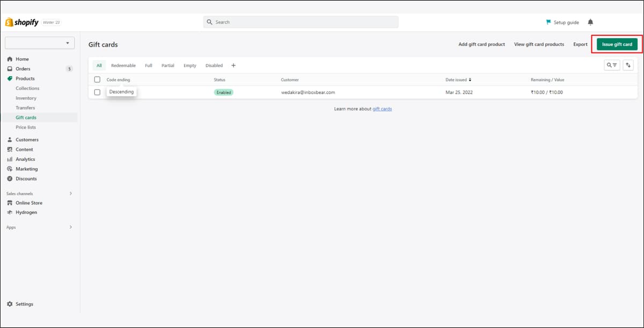Image resolution: width=644 pixels, height=328 pixels.
Task: Click the Export button
Action: [580, 44]
